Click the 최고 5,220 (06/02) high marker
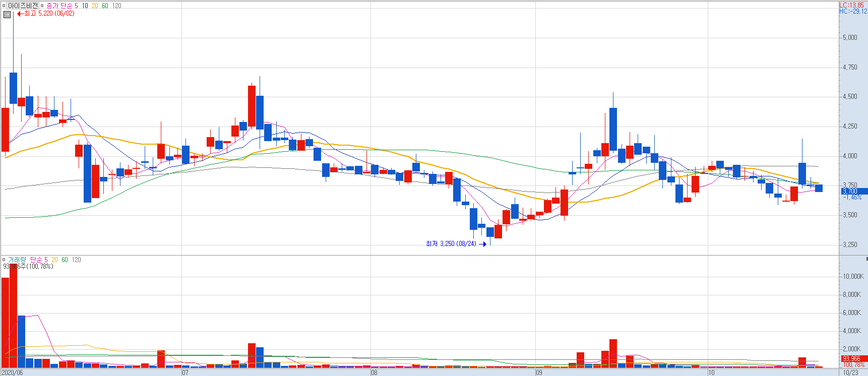 tap(46, 14)
